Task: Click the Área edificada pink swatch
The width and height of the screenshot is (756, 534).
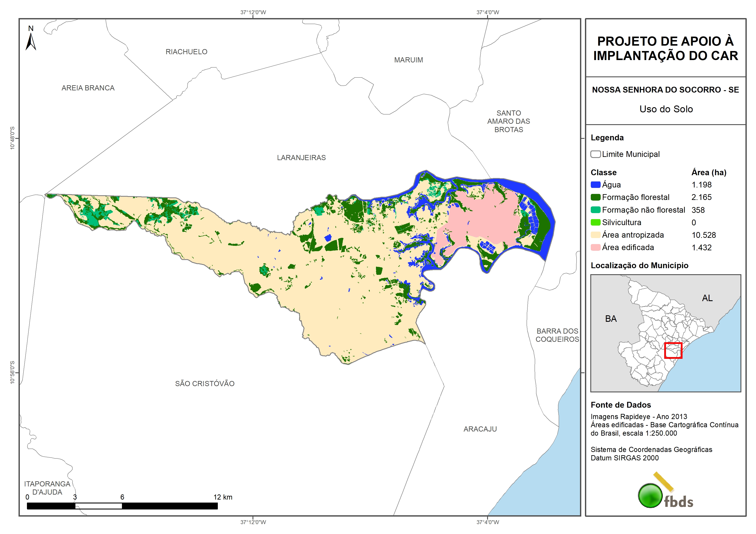Action: coord(595,248)
